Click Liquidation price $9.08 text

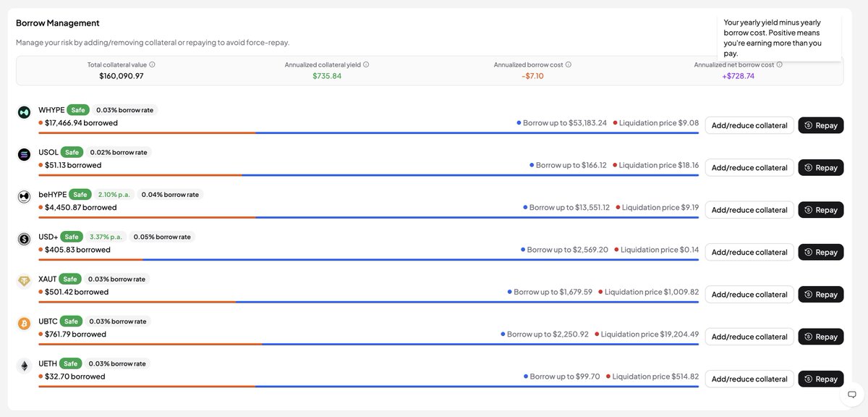click(x=659, y=122)
